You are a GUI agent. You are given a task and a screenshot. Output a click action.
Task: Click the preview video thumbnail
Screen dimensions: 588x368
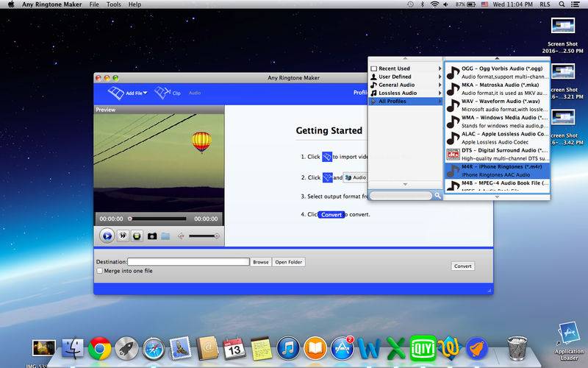click(x=159, y=162)
